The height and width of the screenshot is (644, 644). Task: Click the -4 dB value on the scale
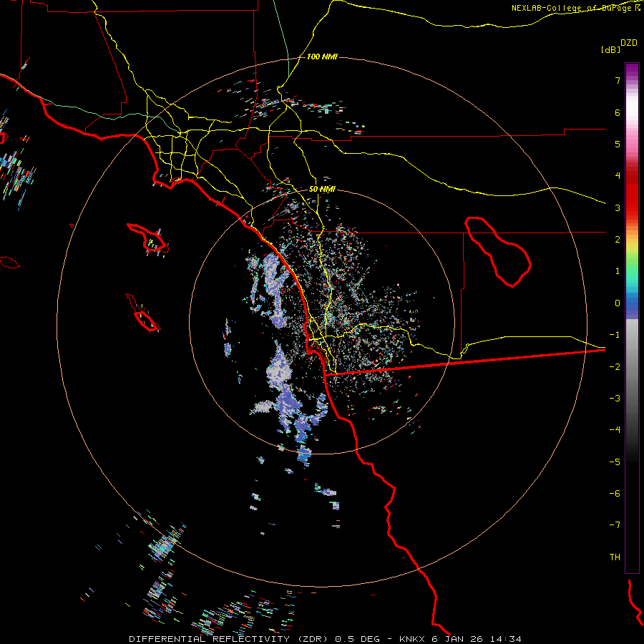pyautogui.click(x=615, y=430)
